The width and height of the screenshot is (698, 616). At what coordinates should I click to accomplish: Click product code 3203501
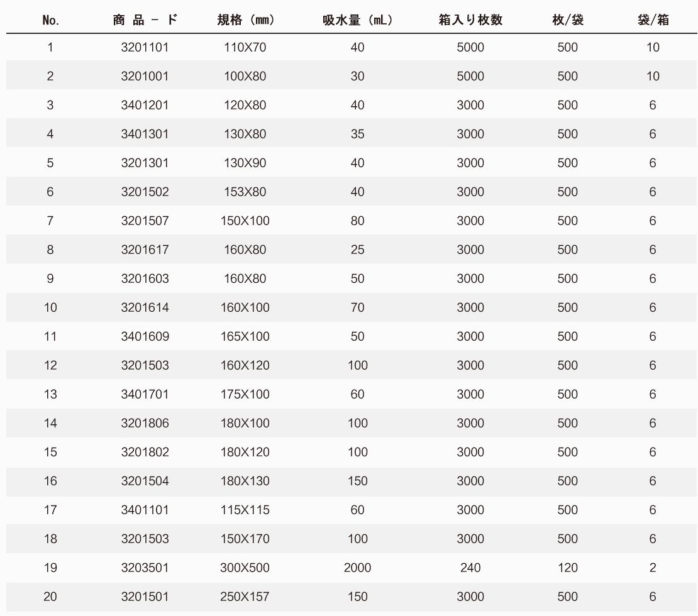(145, 568)
